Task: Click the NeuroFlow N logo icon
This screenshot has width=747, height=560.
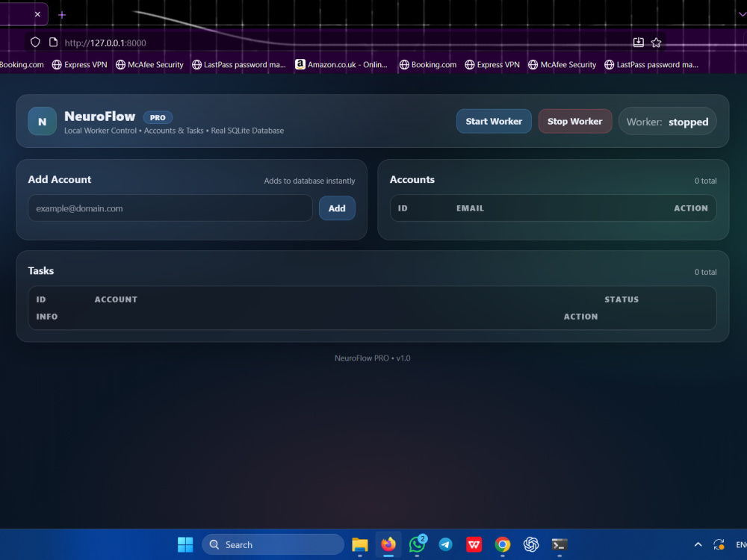Action: 42,122
